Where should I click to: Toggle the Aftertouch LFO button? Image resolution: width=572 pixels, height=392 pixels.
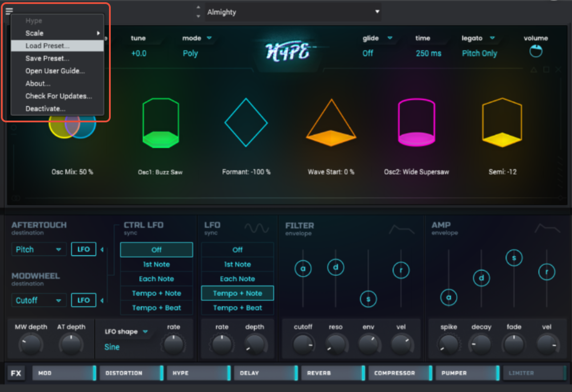84,249
